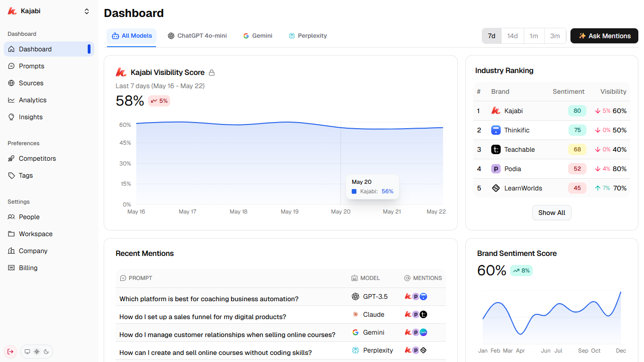
Task: Click the Podia brand icon
Action: coord(495,169)
